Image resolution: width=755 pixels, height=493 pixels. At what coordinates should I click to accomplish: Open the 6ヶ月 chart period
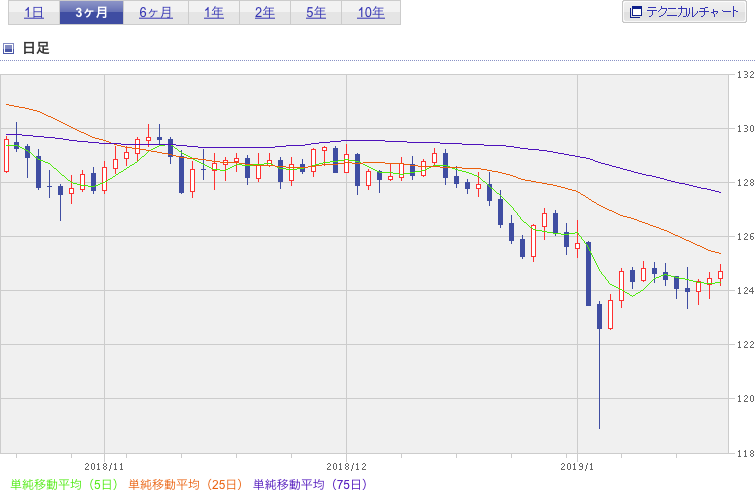point(156,13)
